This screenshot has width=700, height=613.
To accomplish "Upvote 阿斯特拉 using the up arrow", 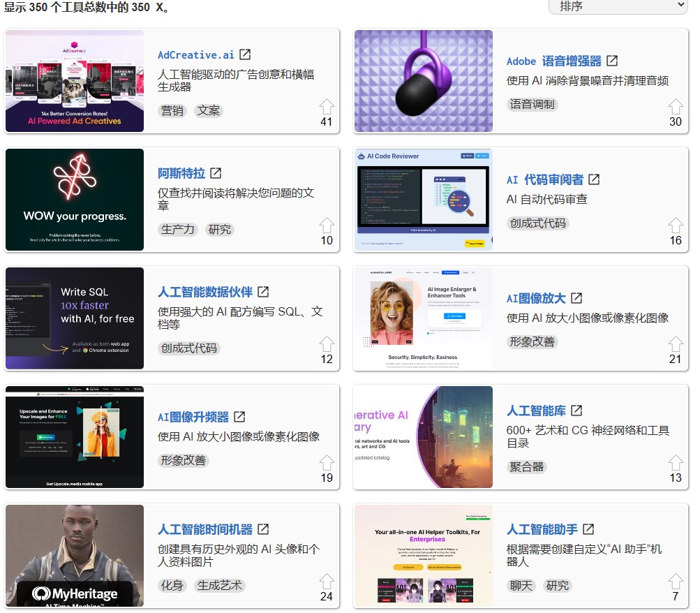I will pos(327,226).
